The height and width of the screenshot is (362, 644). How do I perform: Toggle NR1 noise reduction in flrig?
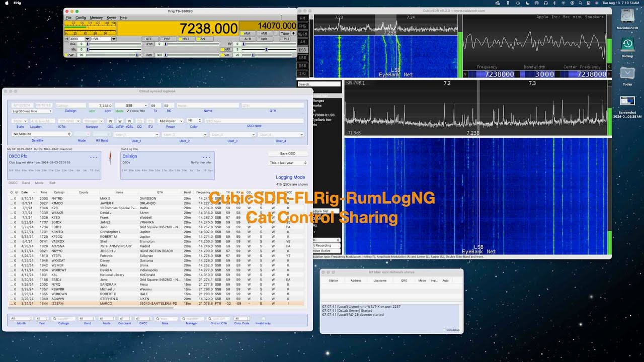pyautogui.click(x=226, y=50)
